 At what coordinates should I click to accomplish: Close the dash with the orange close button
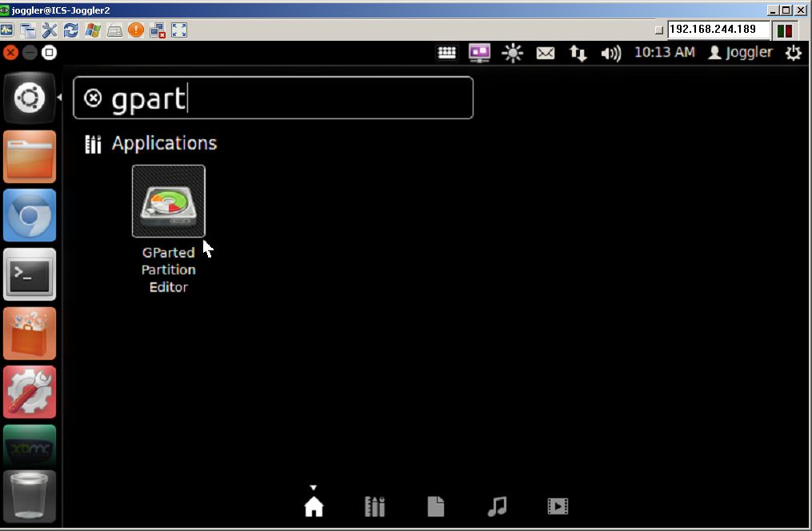point(10,52)
